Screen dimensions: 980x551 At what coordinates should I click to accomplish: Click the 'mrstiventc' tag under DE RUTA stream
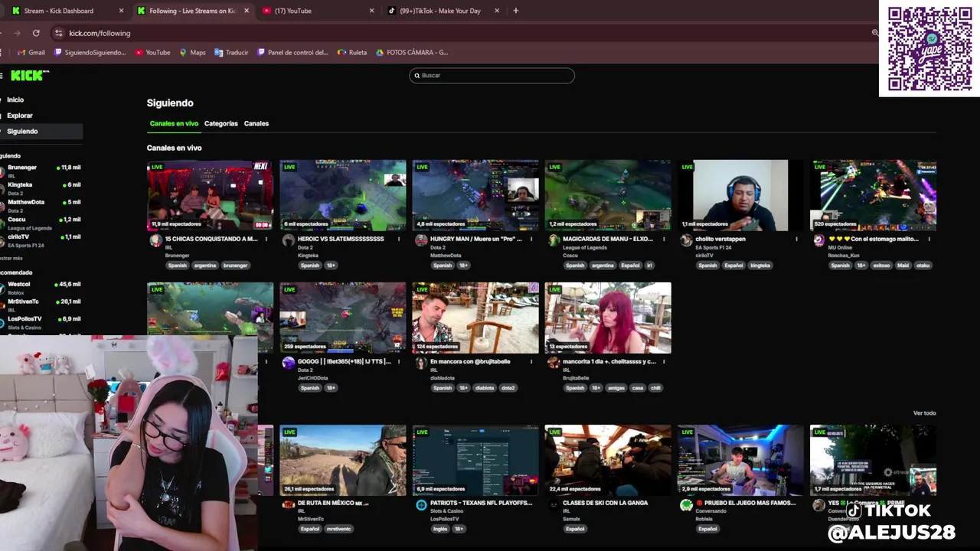pyautogui.click(x=338, y=529)
